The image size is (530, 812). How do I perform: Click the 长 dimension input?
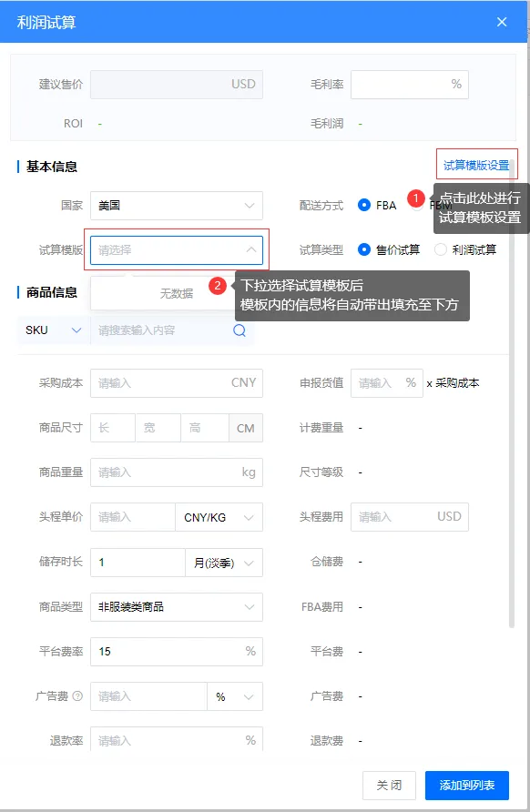[113, 428]
